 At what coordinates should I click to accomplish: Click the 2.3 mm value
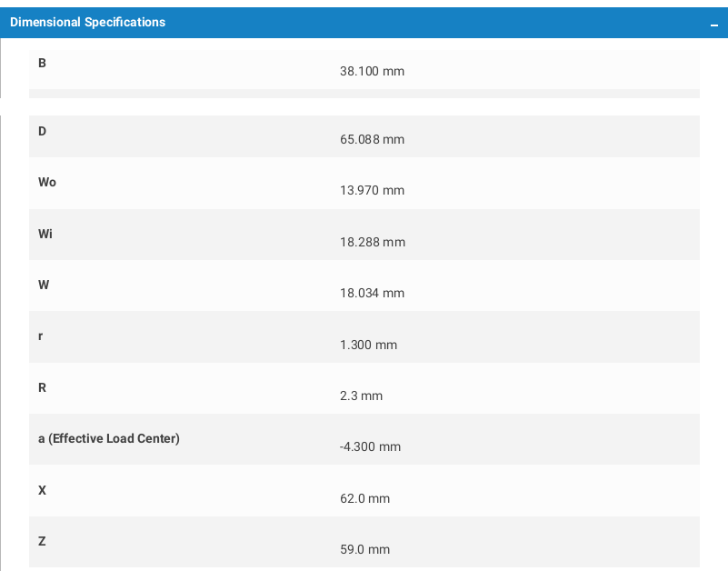[361, 396]
